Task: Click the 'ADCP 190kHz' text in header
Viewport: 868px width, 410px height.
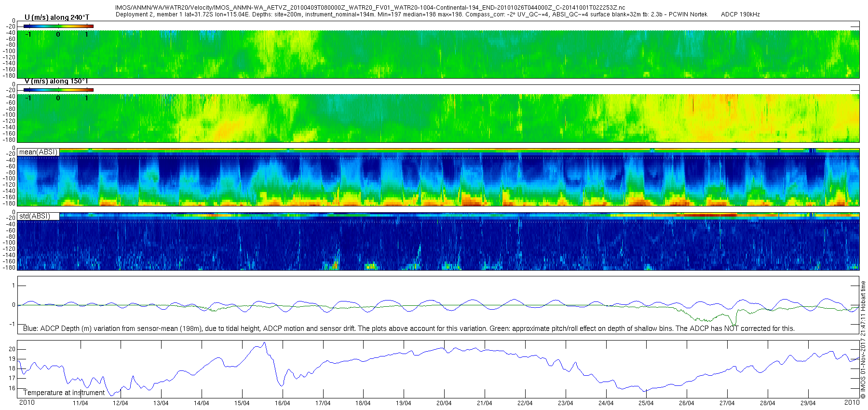Action: click(x=740, y=14)
